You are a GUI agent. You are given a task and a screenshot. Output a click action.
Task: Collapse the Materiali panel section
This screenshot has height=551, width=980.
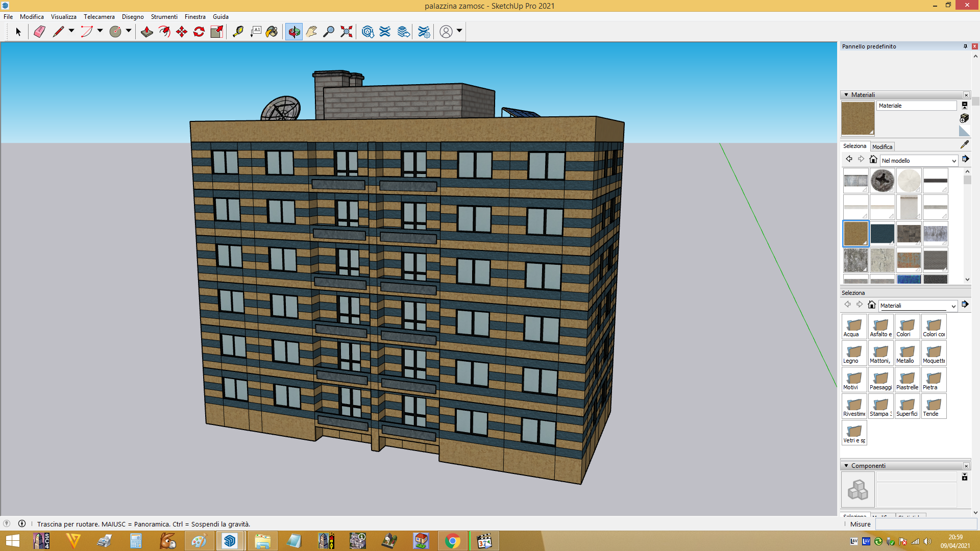[846, 95]
